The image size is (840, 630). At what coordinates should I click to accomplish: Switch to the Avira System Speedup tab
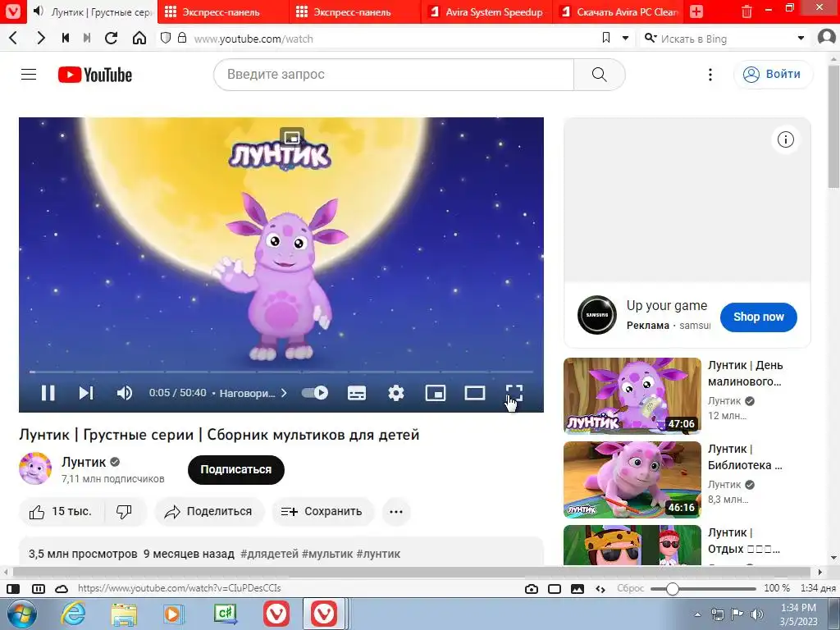486,11
